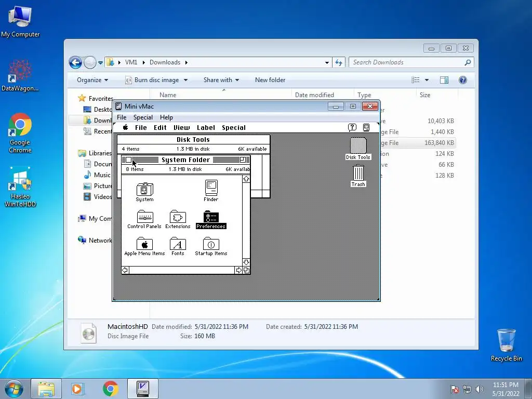Click the Disk Tools window title bar

click(x=193, y=139)
